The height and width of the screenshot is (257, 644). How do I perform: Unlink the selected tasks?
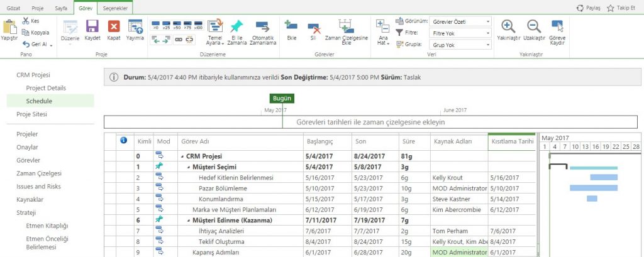pos(189,40)
